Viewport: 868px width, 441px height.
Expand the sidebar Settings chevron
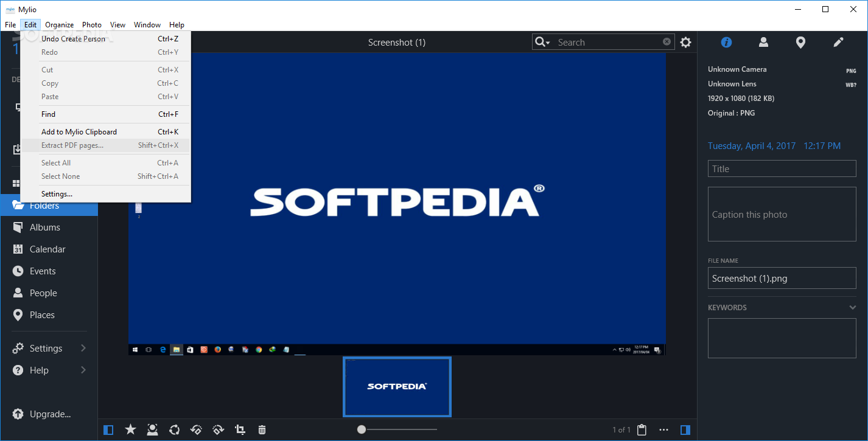pos(83,349)
